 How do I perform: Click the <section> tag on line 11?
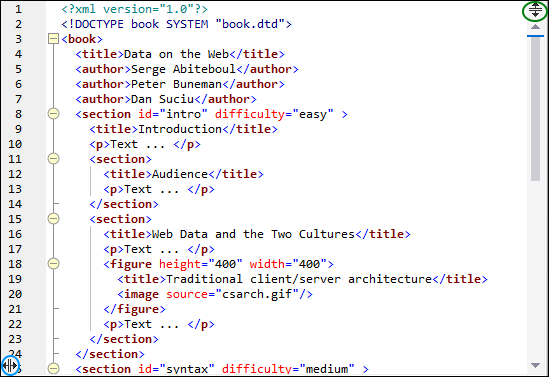point(120,160)
